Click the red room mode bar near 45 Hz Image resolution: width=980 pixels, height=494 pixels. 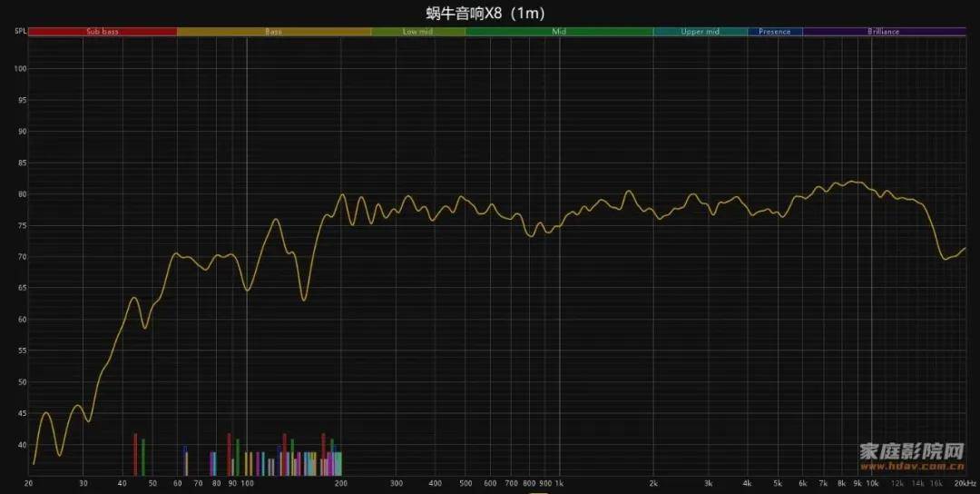135,454
